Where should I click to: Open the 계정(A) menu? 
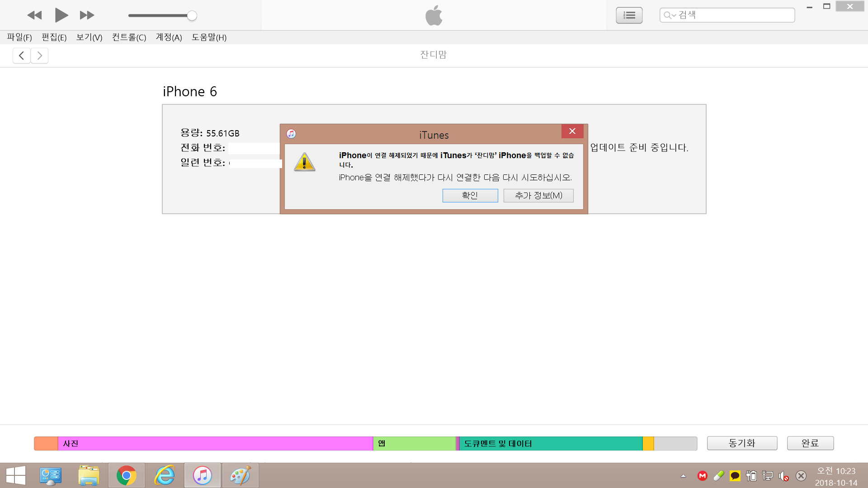tap(169, 38)
